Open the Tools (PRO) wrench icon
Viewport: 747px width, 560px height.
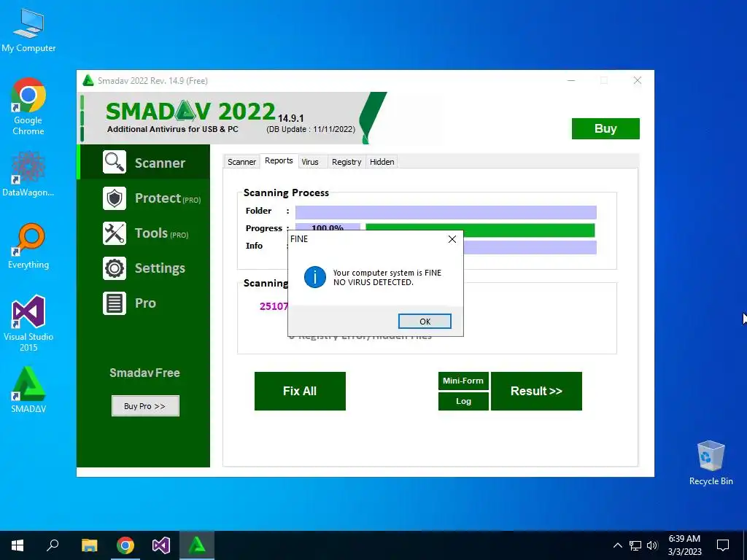pos(115,233)
